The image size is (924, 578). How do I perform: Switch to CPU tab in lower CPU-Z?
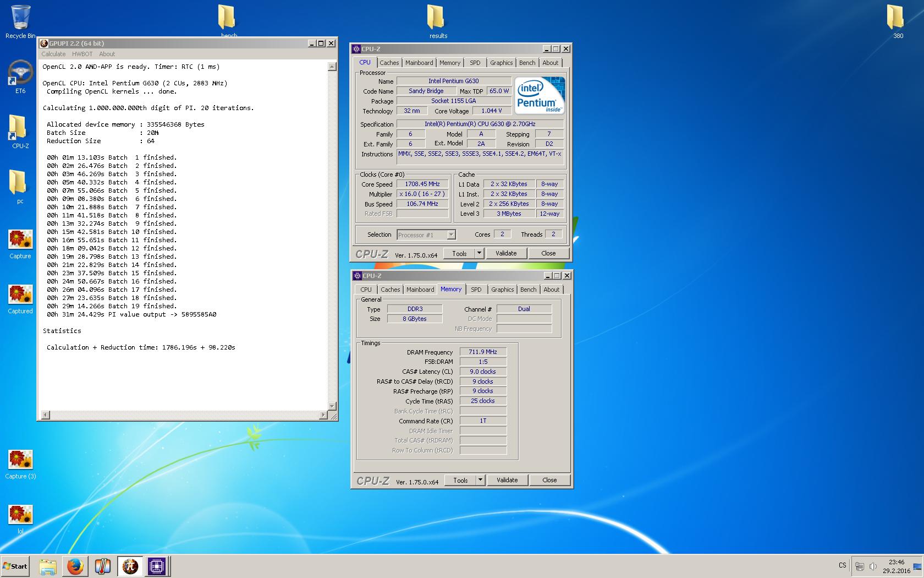pos(366,290)
